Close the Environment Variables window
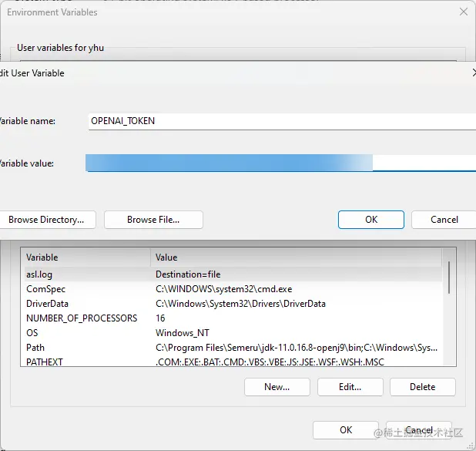Screen dimensions: 476x451 [x=463, y=12]
